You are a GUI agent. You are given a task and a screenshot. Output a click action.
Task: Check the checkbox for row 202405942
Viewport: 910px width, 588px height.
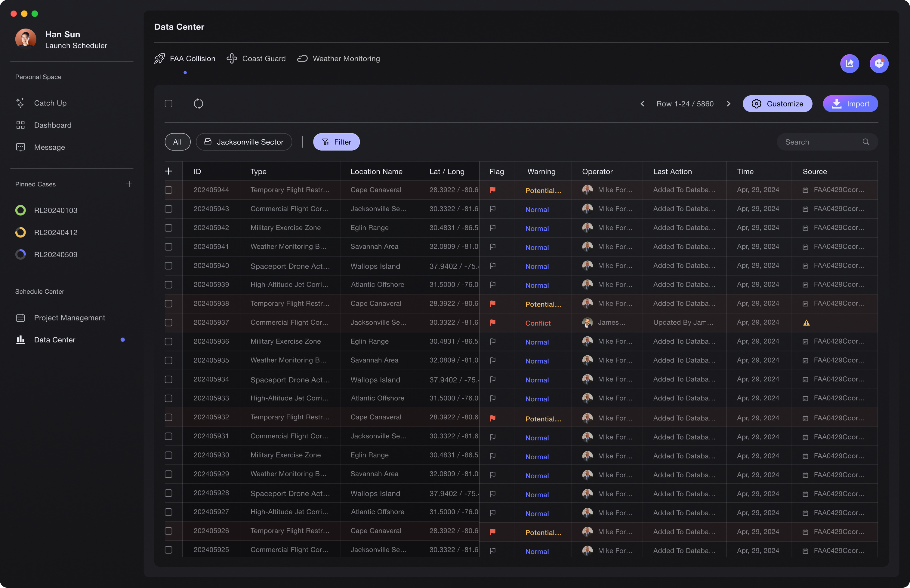click(x=168, y=228)
